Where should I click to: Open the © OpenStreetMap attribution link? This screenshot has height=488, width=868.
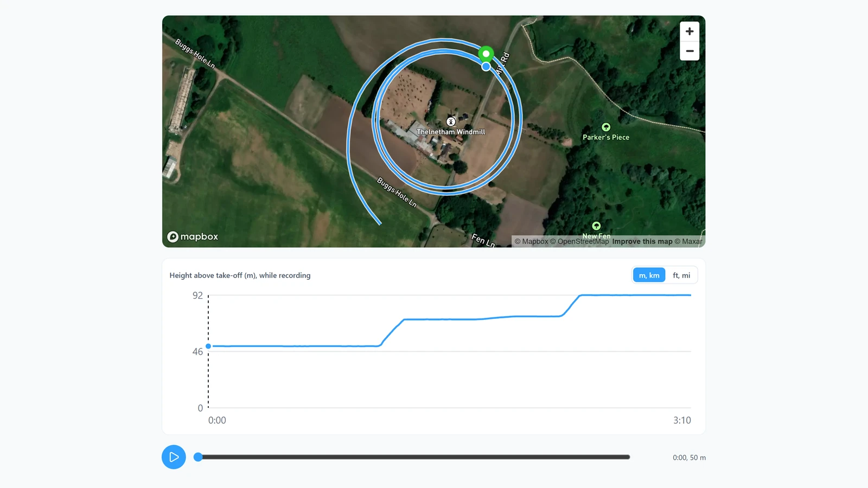[579, 241]
